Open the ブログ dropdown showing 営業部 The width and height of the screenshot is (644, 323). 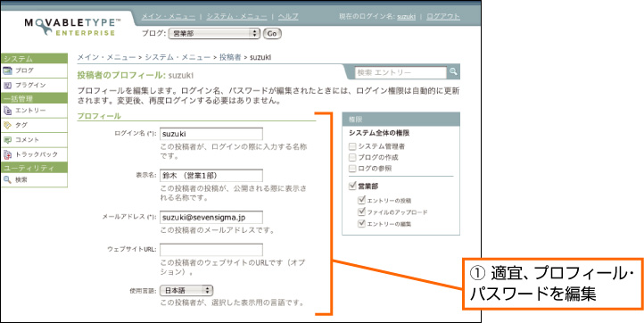(214, 34)
